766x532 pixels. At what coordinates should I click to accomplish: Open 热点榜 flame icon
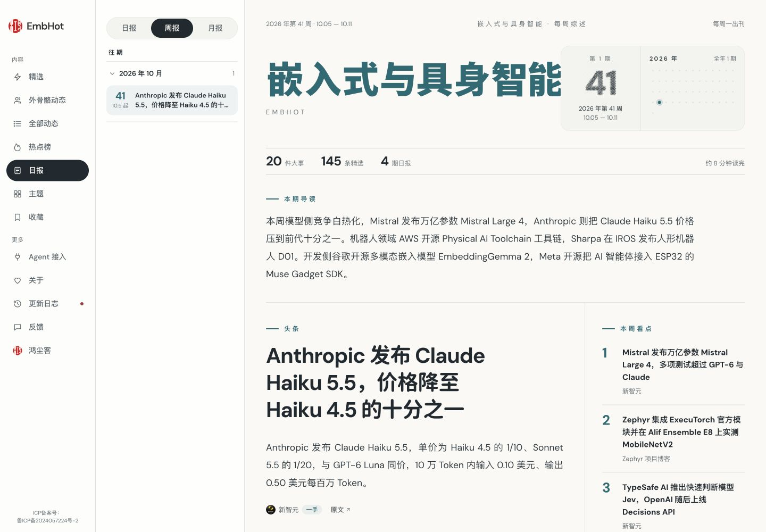[18, 147]
